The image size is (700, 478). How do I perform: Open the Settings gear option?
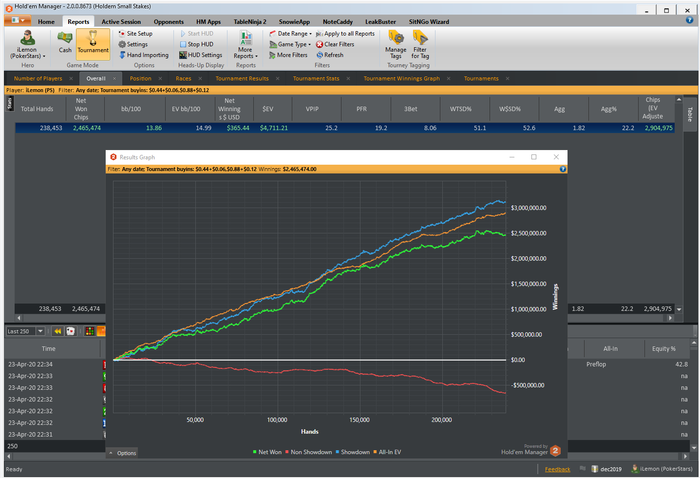pos(133,44)
